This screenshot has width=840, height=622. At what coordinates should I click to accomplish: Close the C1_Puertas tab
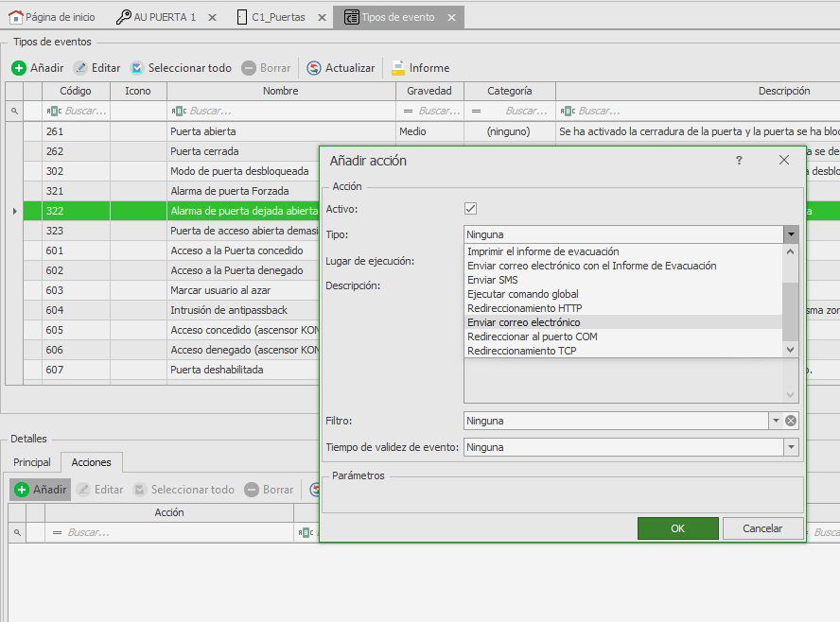(x=322, y=17)
